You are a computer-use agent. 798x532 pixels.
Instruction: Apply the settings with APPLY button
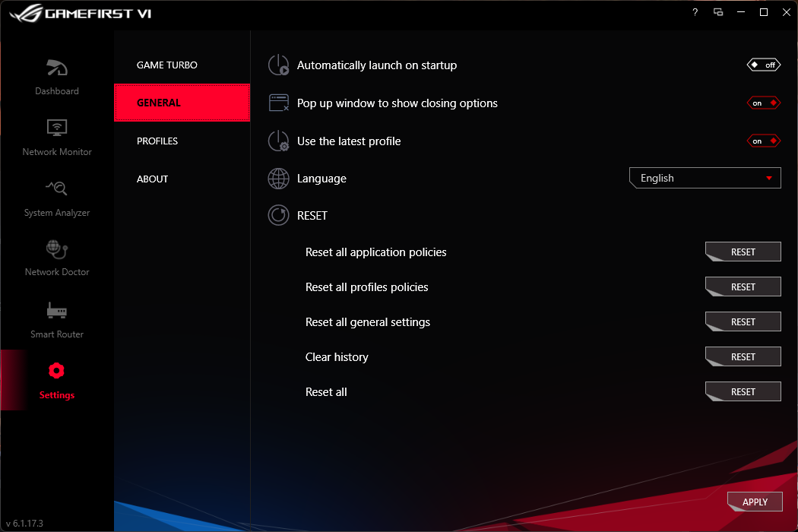(x=755, y=502)
